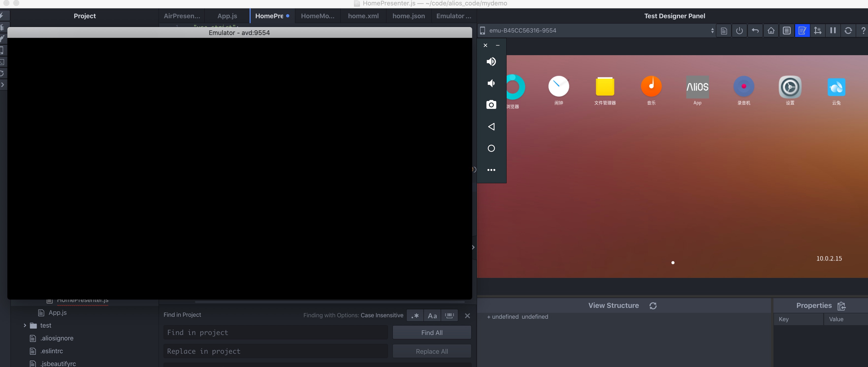Open the emu-B45CC56316-9554 device dropdown
The width and height of the screenshot is (868, 367).
[x=597, y=31]
